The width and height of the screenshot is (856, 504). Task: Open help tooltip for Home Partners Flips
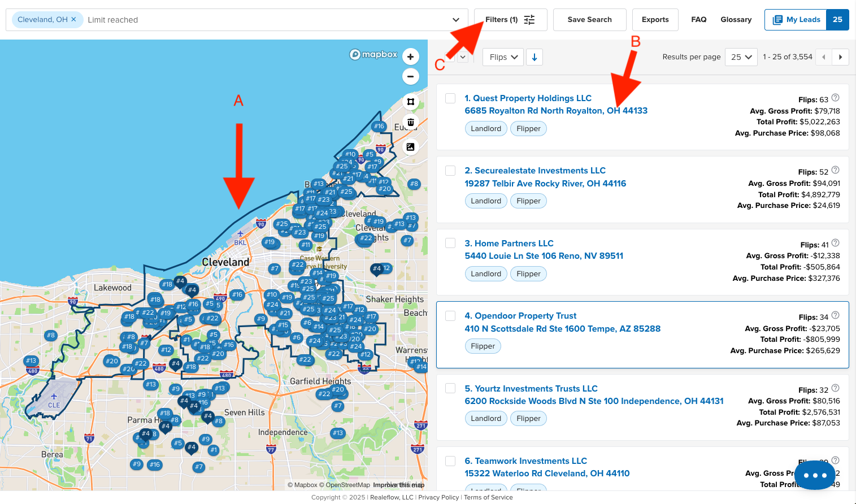tap(836, 242)
